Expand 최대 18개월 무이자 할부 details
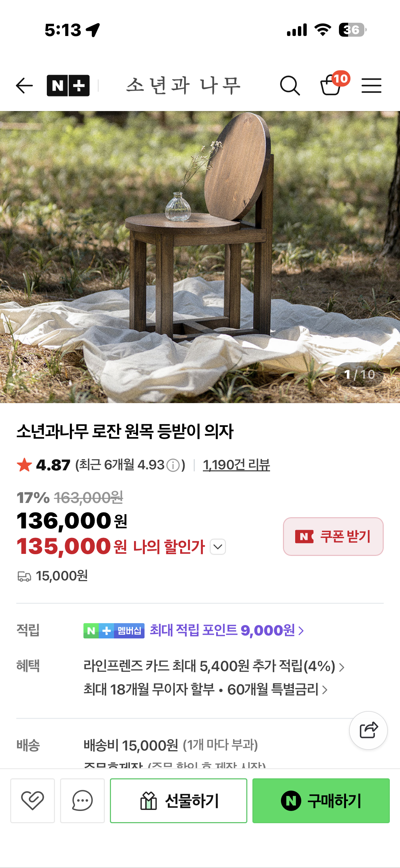The width and height of the screenshot is (400, 868). pyautogui.click(x=205, y=689)
